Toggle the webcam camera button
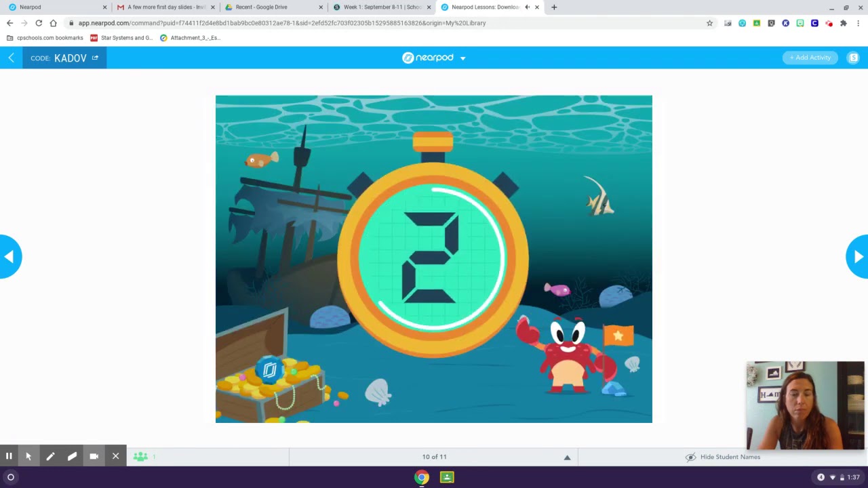Image resolution: width=868 pixels, height=488 pixels. tap(94, 456)
